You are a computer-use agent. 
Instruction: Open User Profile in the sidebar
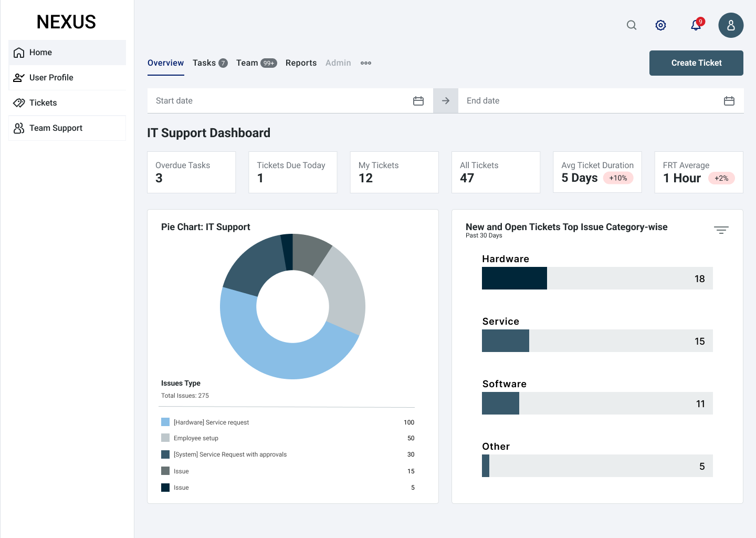[x=67, y=78]
